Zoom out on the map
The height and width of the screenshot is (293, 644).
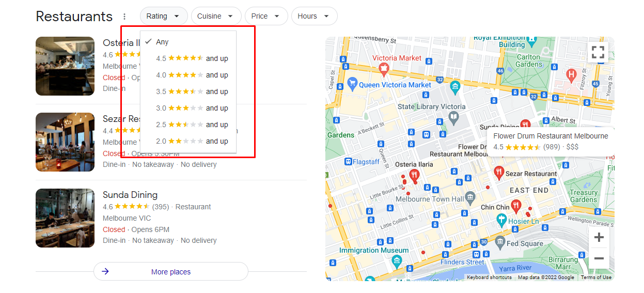(599, 258)
